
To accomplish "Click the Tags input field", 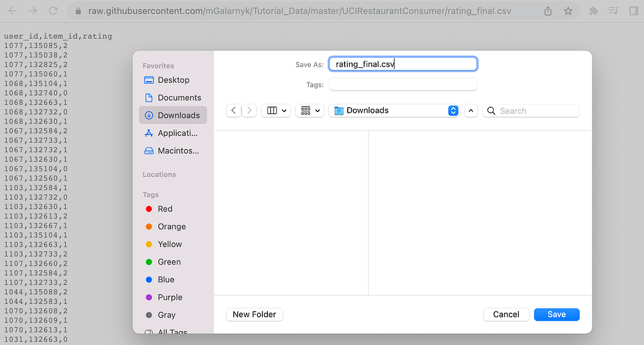I will [403, 84].
